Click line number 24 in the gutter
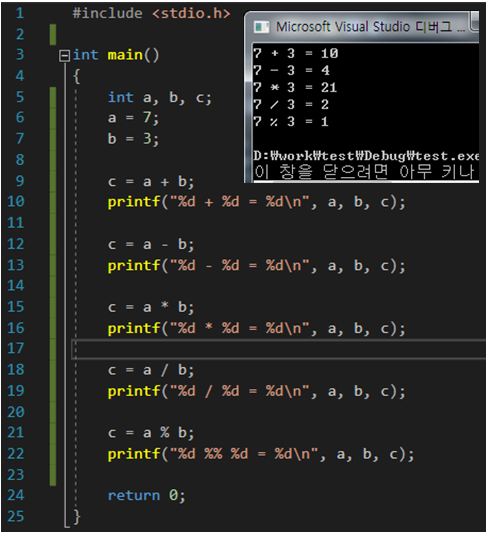 click(16, 496)
